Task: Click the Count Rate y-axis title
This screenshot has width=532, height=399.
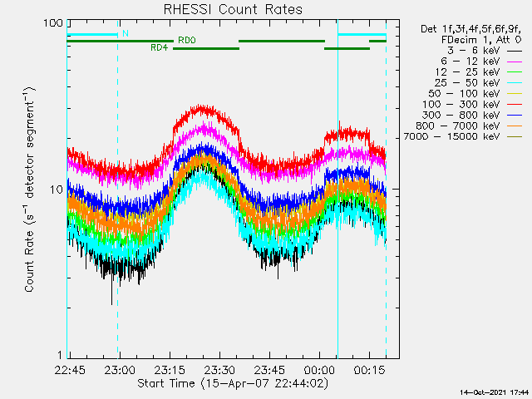Action: tap(30, 190)
